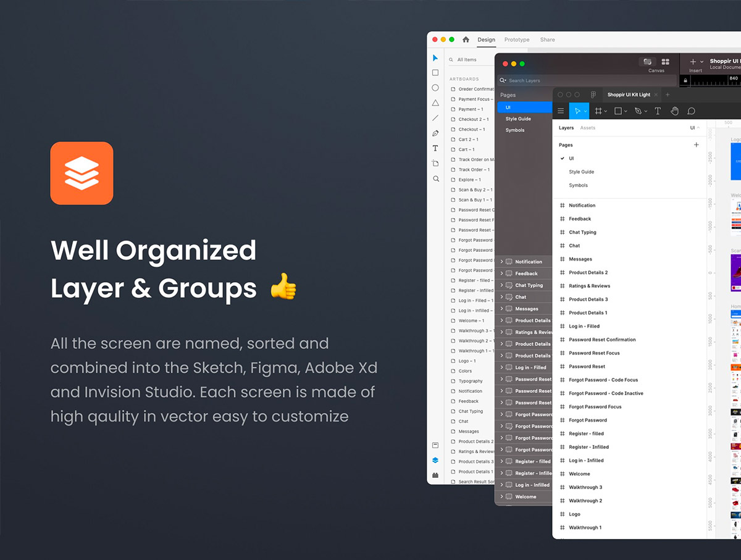Switch Sketch to Canvas view
The width and height of the screenshot is (741, 560).
[647, 62]
